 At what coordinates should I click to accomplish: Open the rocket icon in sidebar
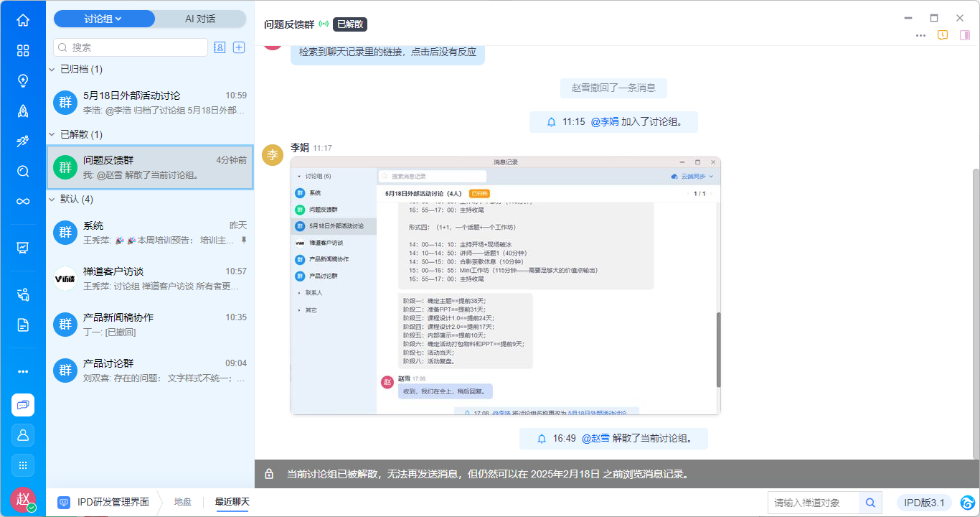pos(23,111)
